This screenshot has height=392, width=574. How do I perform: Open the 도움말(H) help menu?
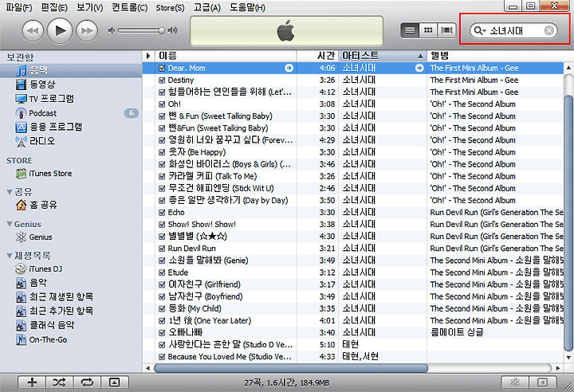[247, 7]
